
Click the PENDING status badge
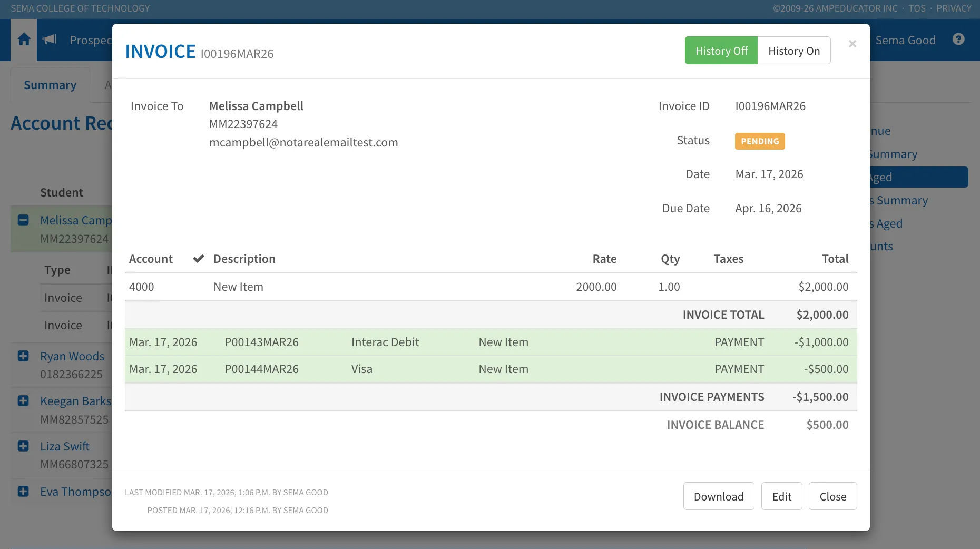click(x=760, y=141)
